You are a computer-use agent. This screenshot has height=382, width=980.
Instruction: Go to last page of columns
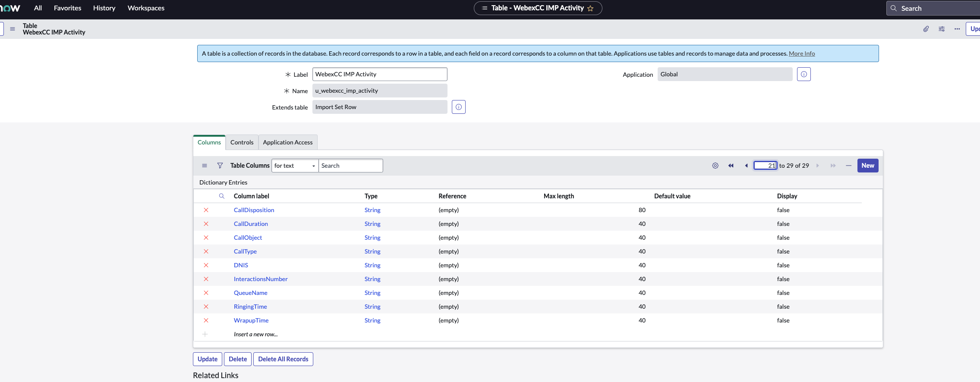[833, 166]
